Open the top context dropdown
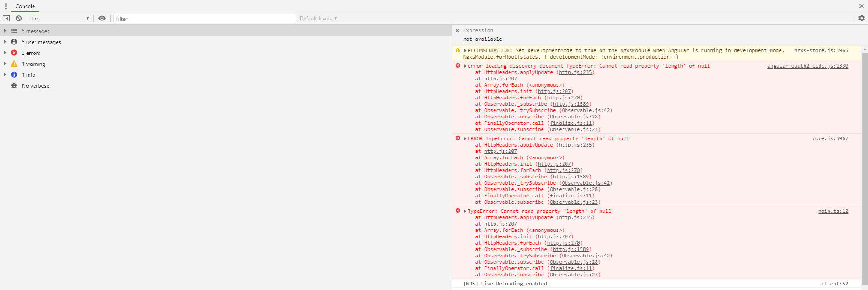 click(x=60, y=19)
